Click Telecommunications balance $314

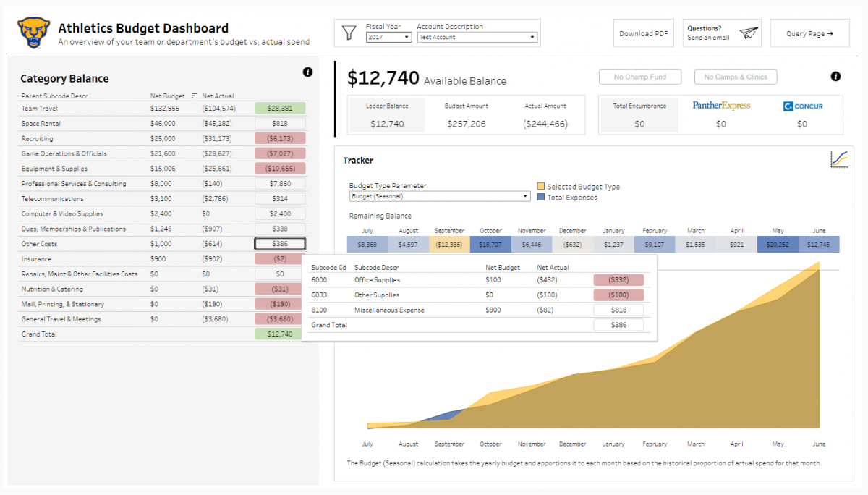[280, 198]
